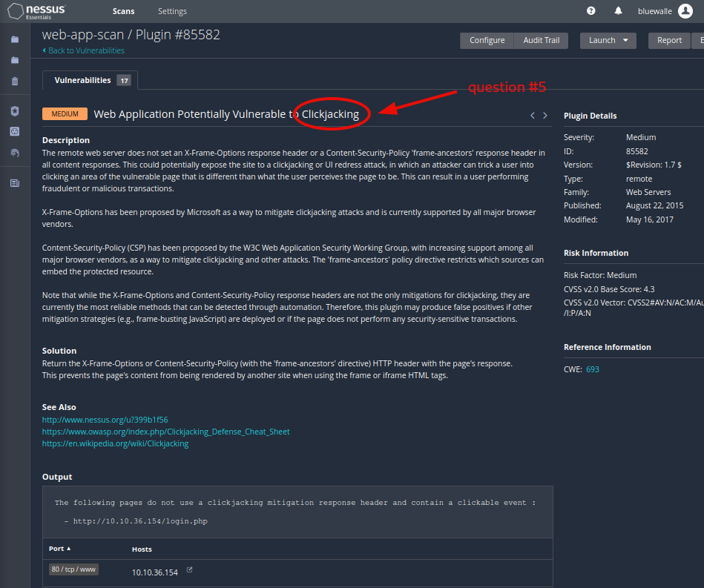Image resolution: width=704 pixels, height=588 pixels.
Task: Click the Nessus Essentials logo
Action: [x=36, y=10]
